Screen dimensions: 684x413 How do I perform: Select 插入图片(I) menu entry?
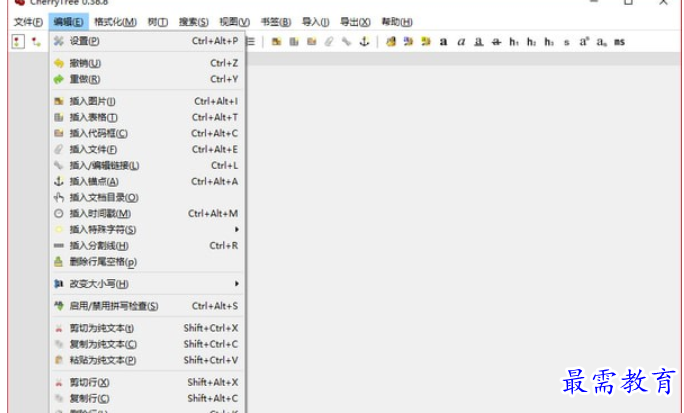tap(147, 101)
